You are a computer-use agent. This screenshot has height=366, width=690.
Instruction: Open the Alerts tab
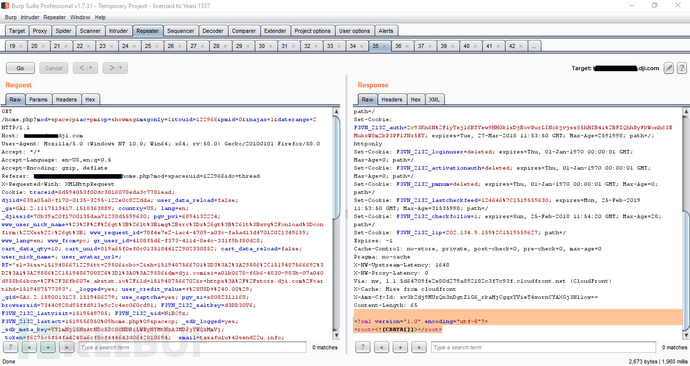click(x=385, y=31)
